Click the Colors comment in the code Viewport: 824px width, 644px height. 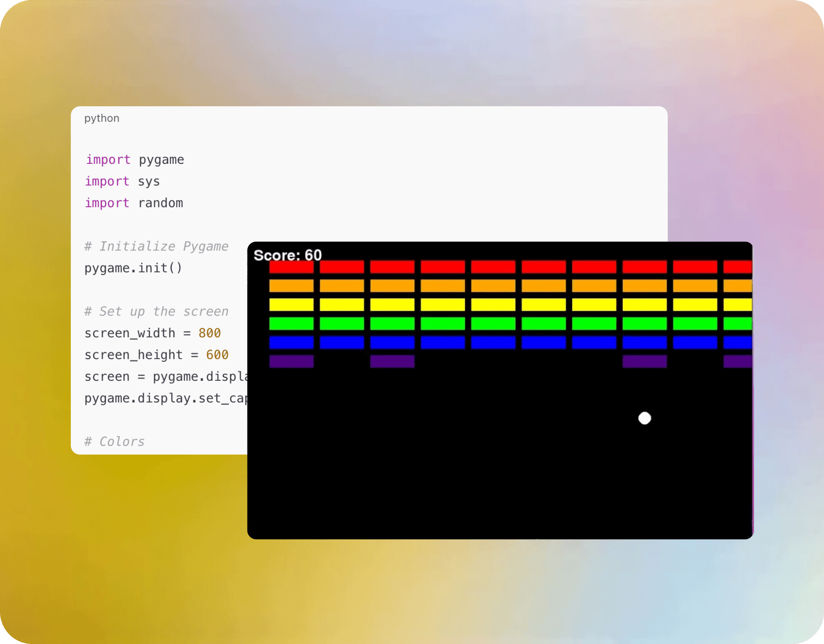(114, 441)
